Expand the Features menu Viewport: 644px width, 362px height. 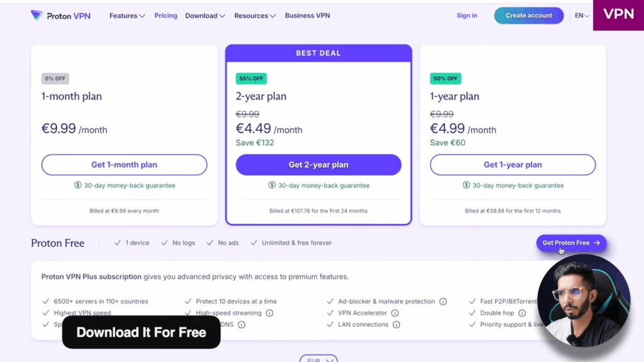tap(126, 16)
